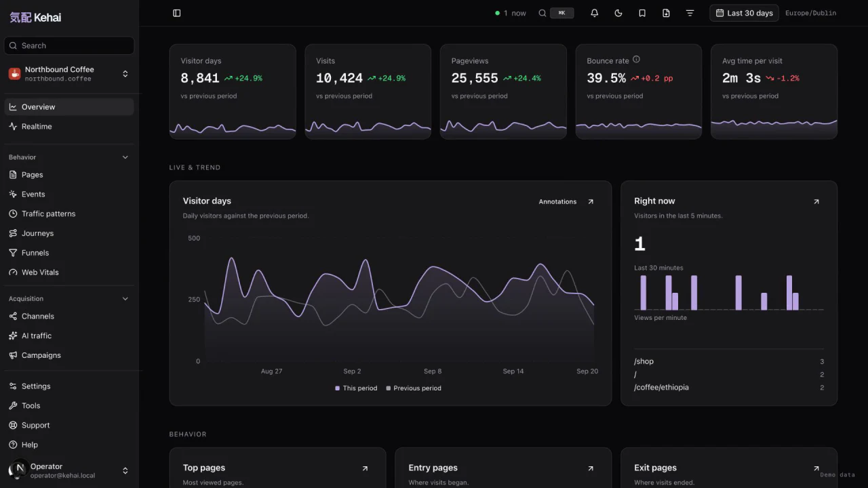Viewport: 868px width, 488px height.
Task: Click the Kehai logo
Action: click(x=35, y=18)
